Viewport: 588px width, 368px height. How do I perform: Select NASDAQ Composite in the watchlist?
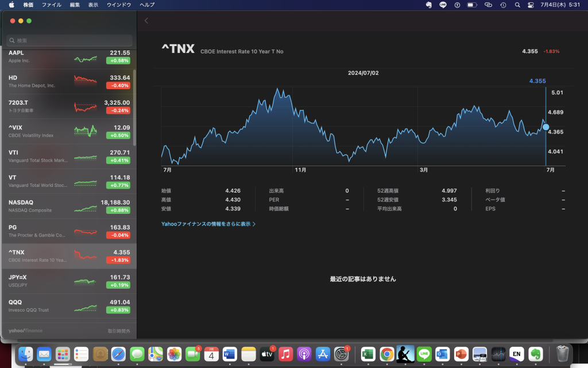click(69, 206)
